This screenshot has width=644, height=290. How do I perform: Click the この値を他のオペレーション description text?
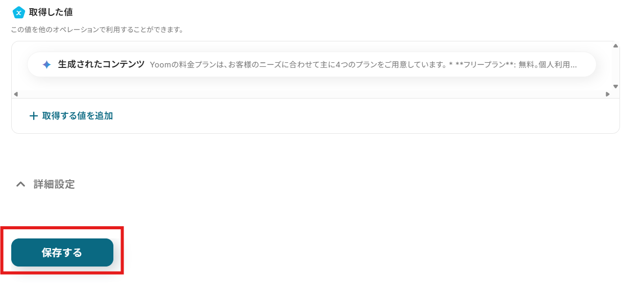coord(97,30)
